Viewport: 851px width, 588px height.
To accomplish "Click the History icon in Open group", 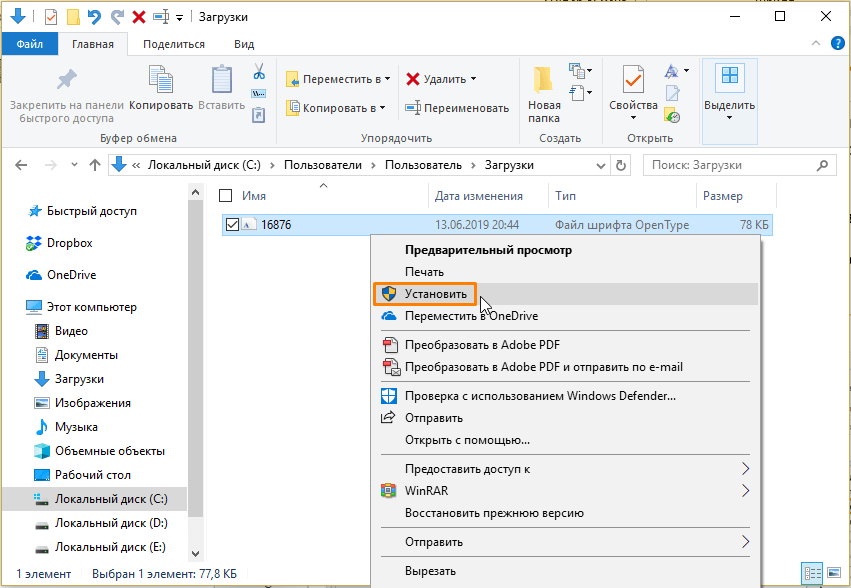I will point(672,115).
